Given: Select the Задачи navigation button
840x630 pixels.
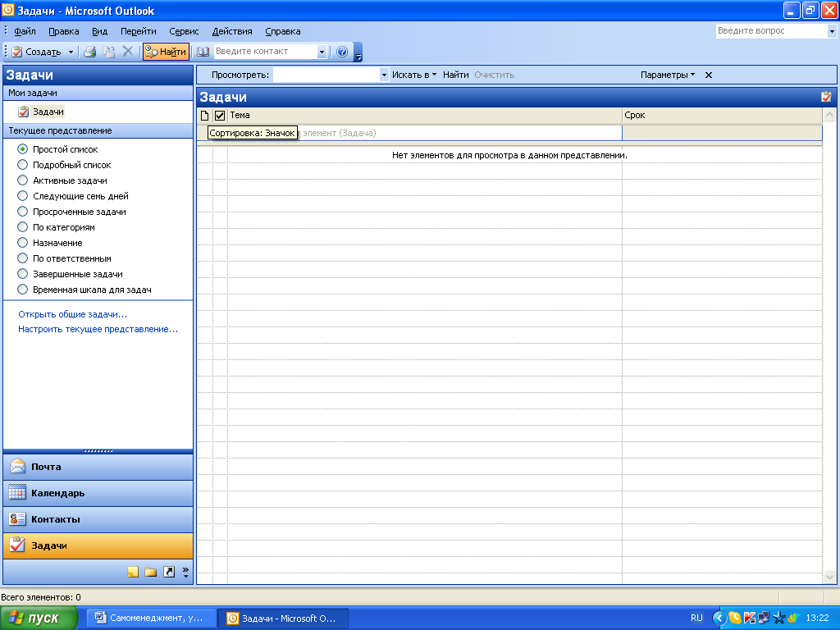Looking at the screenshot, I should 98,546.
